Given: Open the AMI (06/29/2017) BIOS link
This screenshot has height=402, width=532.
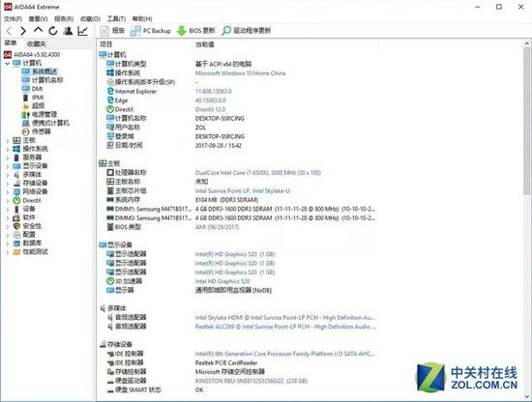Looking at the screenshot, I should pyautogui.click(x=217, y=227).
